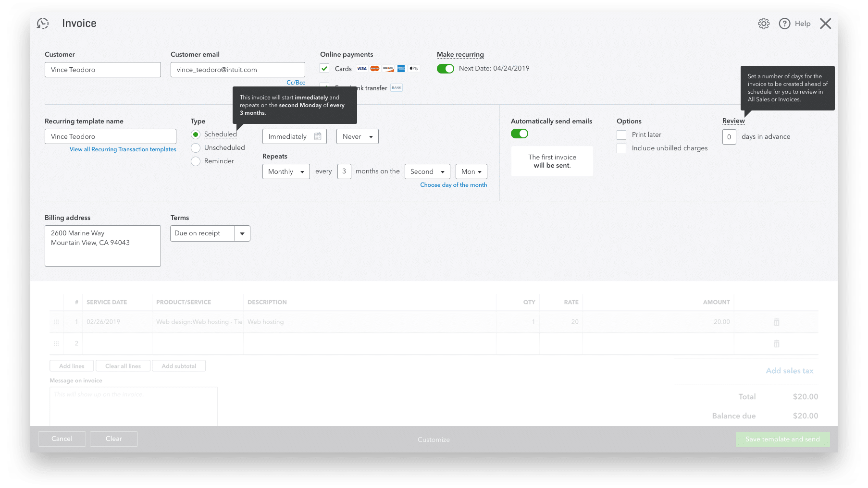The image size is (868, 488).
Task: Click the Clear all lines button
Action: click(123, 366)
